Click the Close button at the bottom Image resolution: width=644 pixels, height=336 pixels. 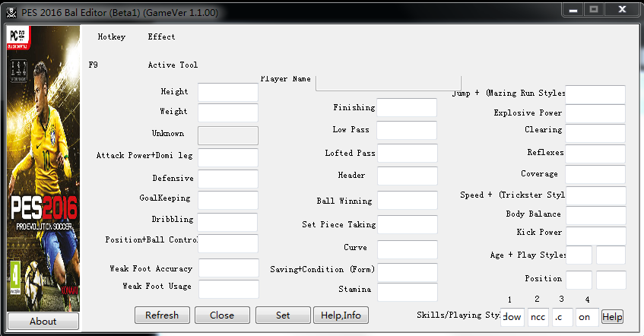click(x=222, y=315)
